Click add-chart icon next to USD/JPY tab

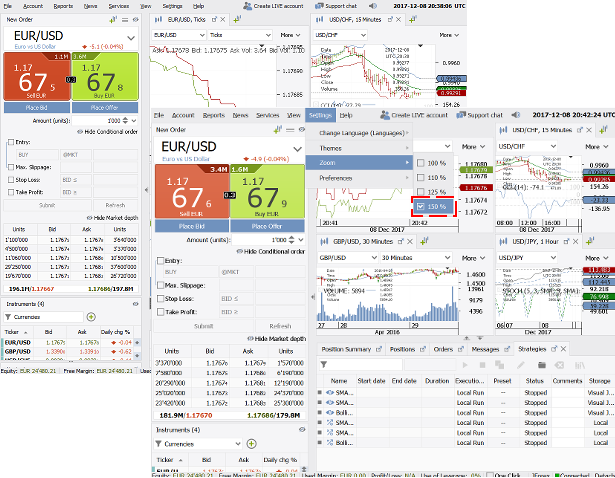[x=590, y=242]
